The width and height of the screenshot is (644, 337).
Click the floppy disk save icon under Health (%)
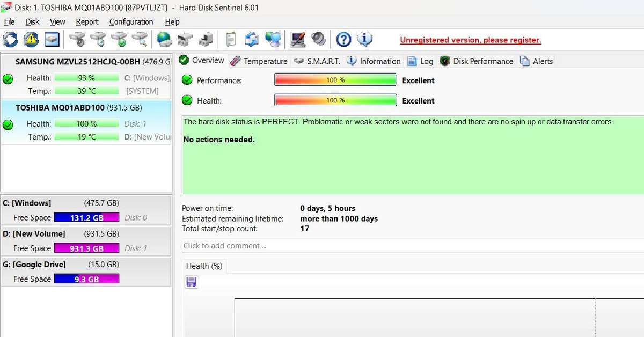(x=192, y=282)
